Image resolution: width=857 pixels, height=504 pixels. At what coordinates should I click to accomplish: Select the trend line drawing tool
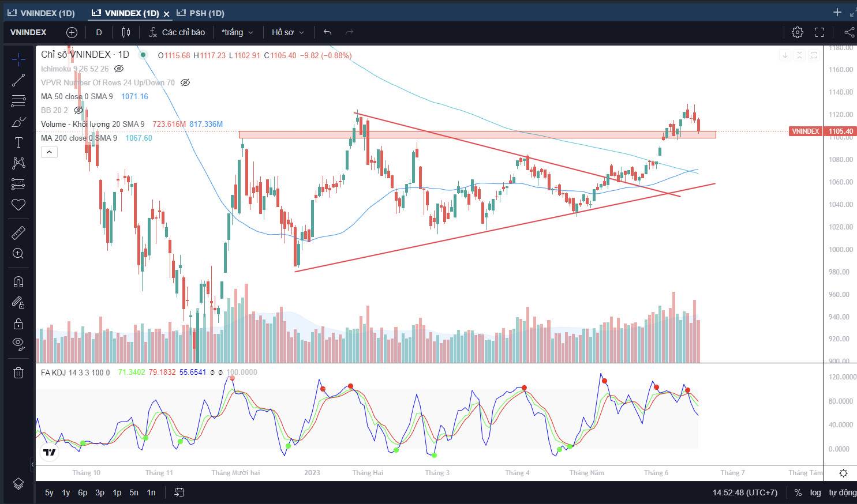point(18,80)
